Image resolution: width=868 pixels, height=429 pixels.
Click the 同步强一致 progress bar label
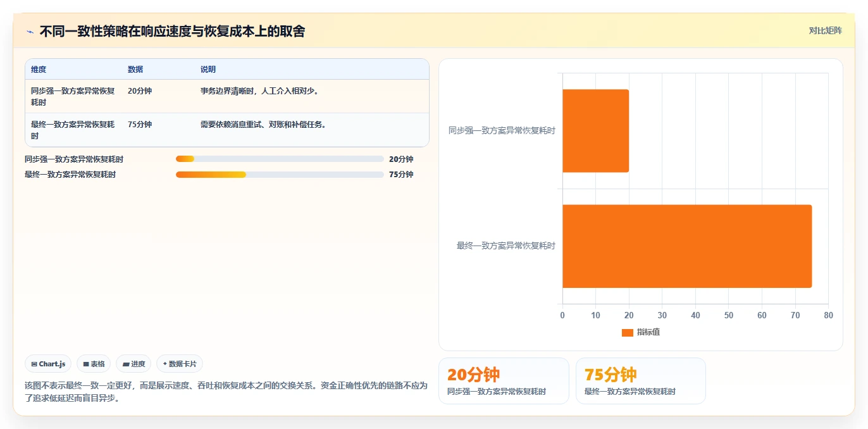pyautogui.click(x=74, y=159)
